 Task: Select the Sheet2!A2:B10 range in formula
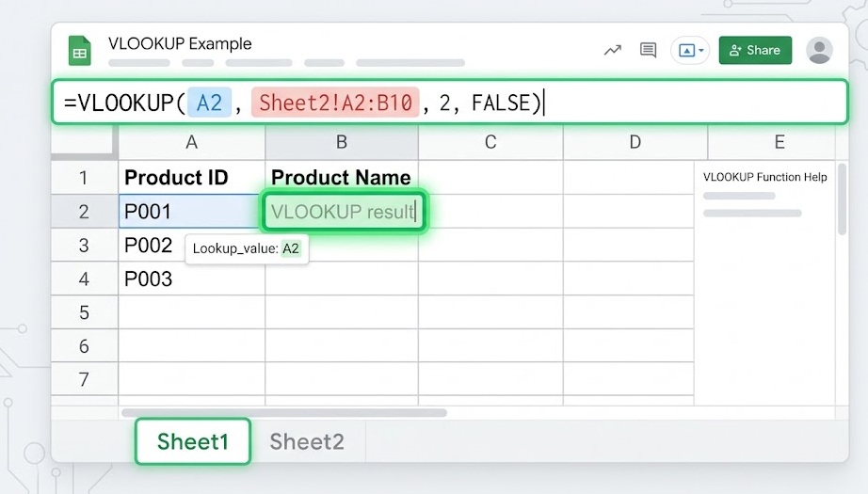tap(335, 103)
